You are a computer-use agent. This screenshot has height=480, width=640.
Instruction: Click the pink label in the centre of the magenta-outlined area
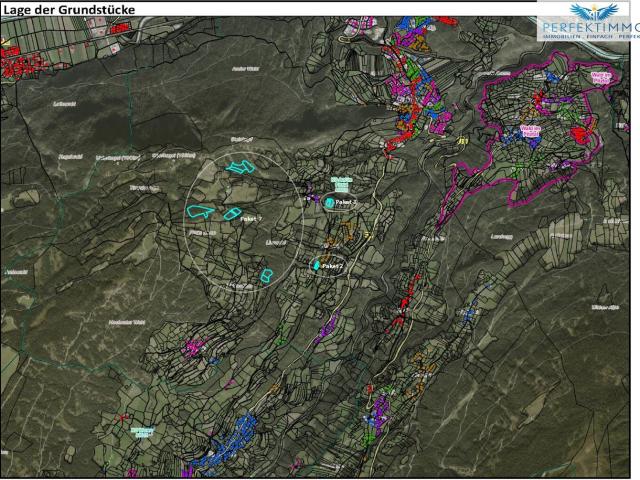click(x=529, y=129)
